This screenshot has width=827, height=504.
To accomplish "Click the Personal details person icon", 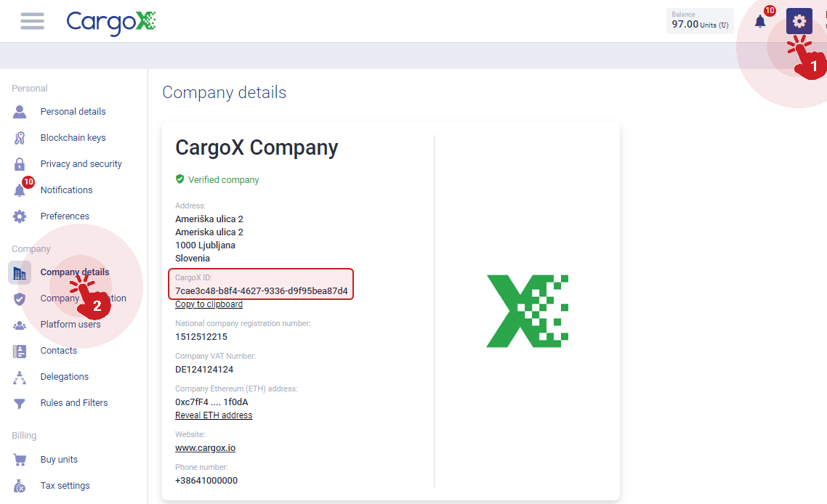I will (x=20, y=112).
